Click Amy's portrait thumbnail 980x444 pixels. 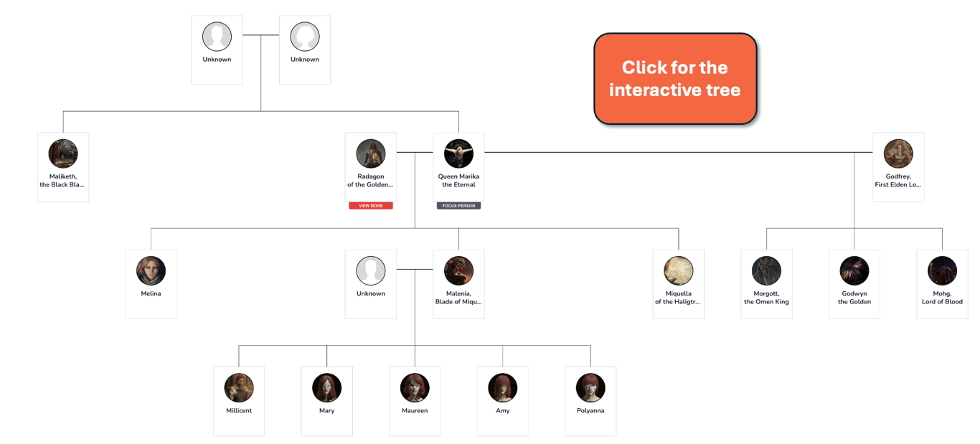pos(502,387)
